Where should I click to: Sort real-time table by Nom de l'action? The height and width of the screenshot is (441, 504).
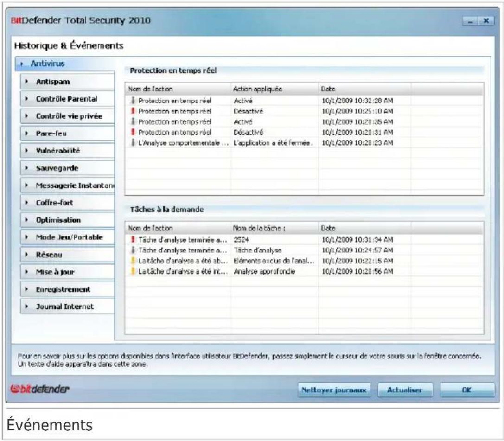[178, 89]
